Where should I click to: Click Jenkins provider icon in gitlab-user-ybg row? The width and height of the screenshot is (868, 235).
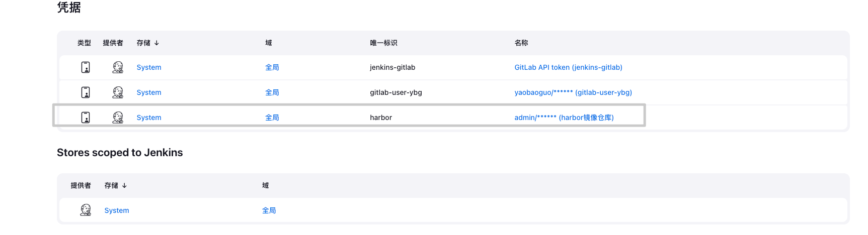click(118, 92)
